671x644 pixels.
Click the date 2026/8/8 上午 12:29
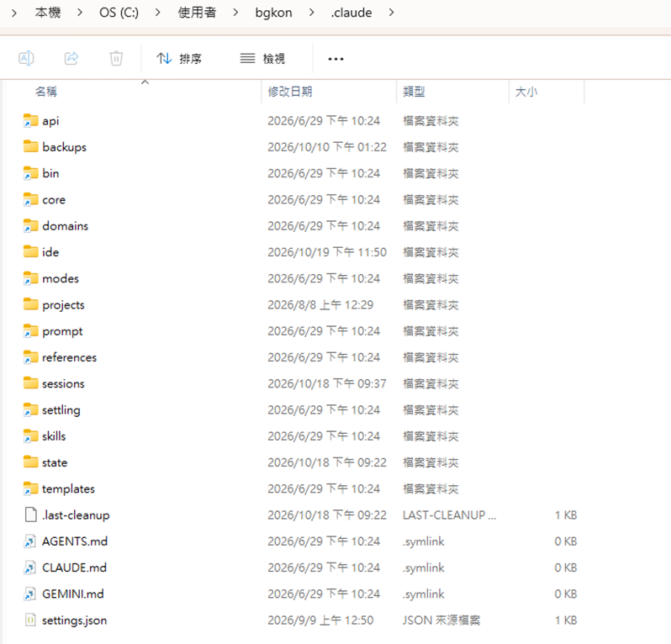320,305
